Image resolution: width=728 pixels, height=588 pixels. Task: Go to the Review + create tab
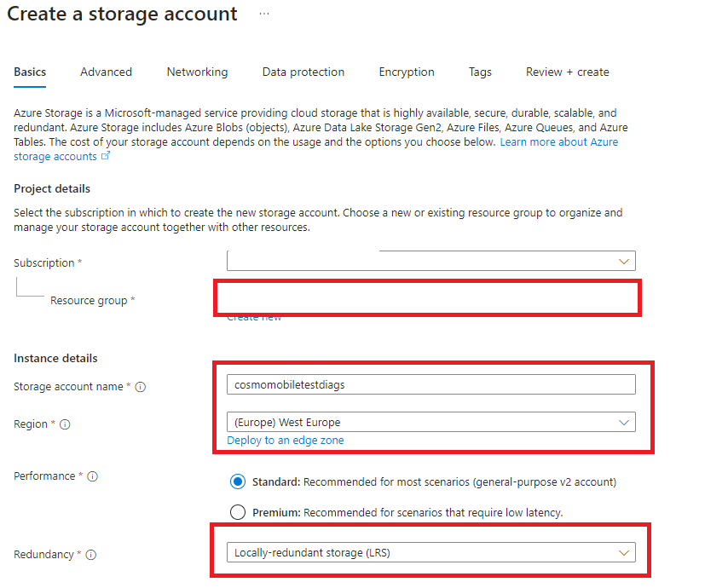[567, 72]
